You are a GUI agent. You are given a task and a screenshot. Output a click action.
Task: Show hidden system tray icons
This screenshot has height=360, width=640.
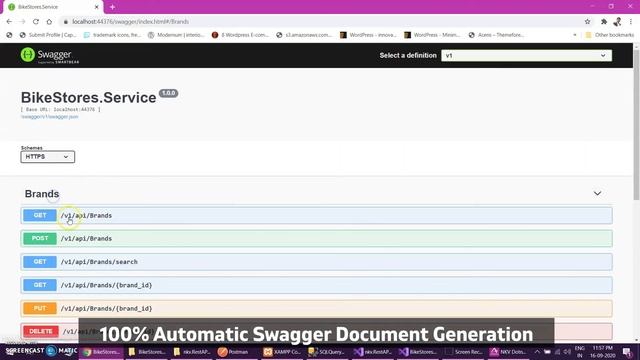(537, 352)
